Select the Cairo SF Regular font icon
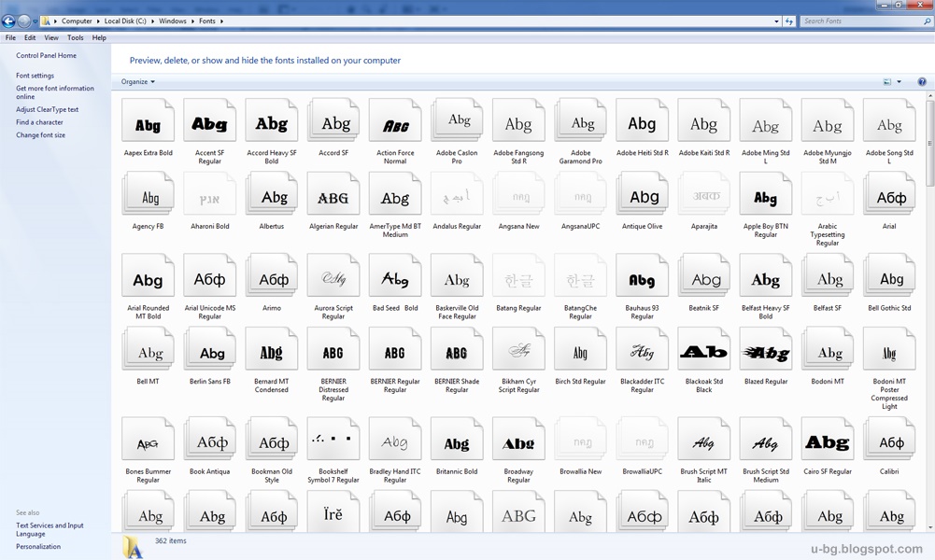Screen dimensions: 935x560 (x=828, y=439)
